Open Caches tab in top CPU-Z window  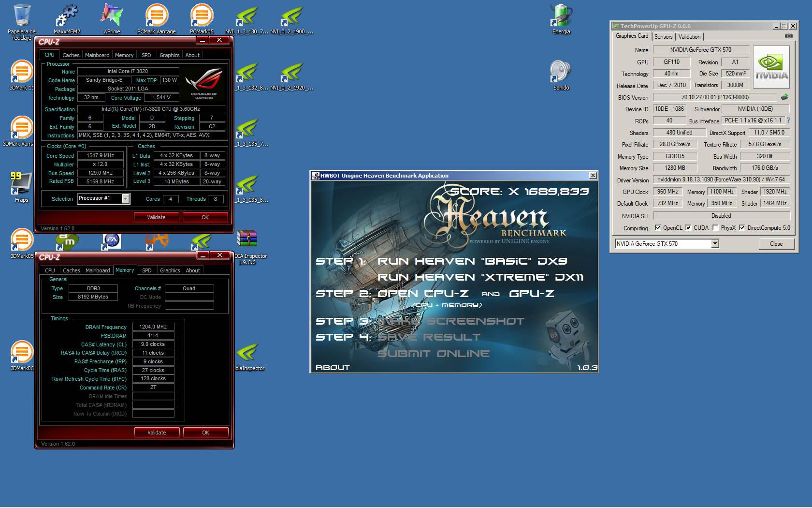point(71,55)
